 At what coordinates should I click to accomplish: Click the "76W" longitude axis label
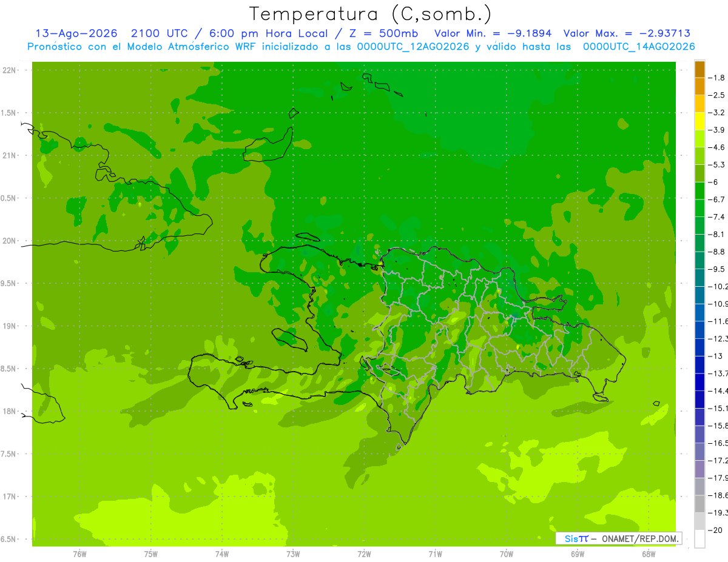point(79,554)
